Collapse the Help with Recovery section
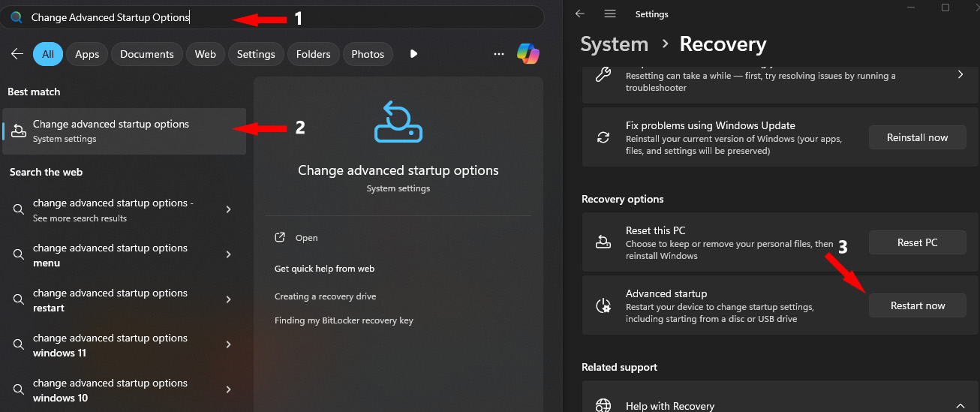980x412 pixels. click(x=960, y=406)
